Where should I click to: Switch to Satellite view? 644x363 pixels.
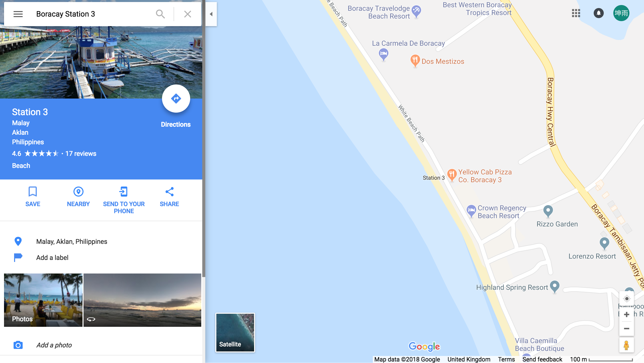(x=235, y=333)
